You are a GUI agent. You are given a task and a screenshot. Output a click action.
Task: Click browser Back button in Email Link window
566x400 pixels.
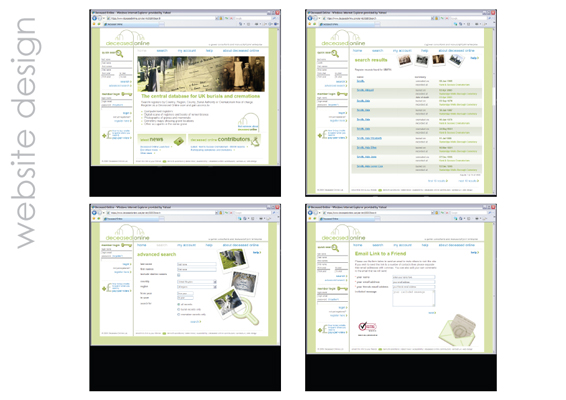[x=310, y=213]
